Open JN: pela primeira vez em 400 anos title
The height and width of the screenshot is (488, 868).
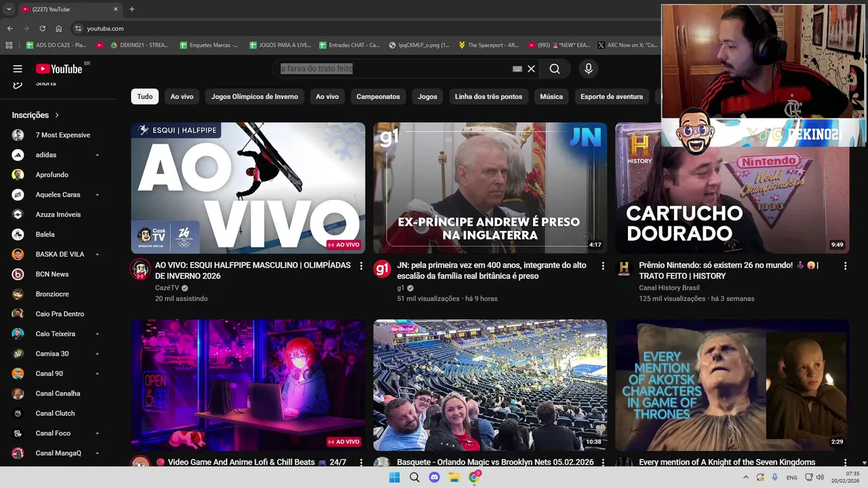(x=492, y=270)
